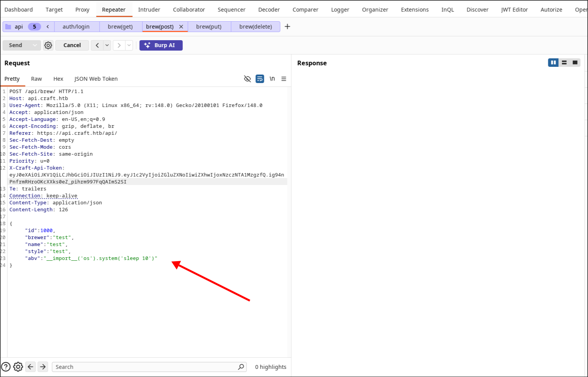Go to previous search match arrow
Screen dimensions: 588x377
30,367
